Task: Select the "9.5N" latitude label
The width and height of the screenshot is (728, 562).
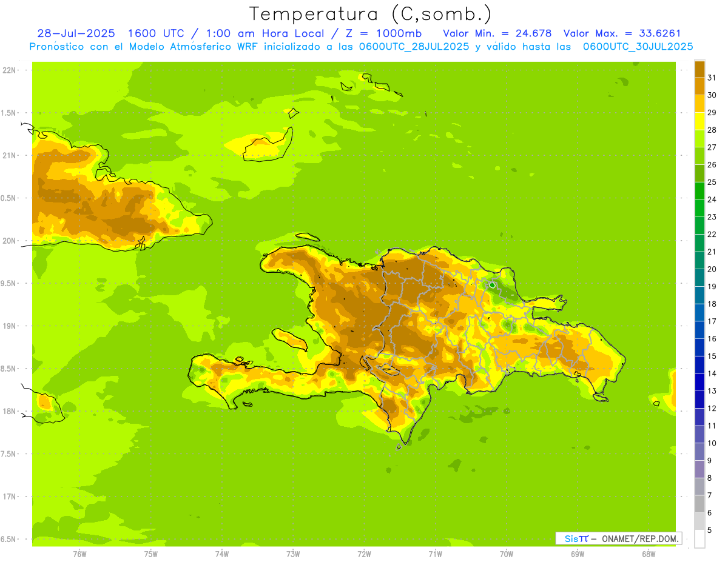Action: tap(8, 283)
